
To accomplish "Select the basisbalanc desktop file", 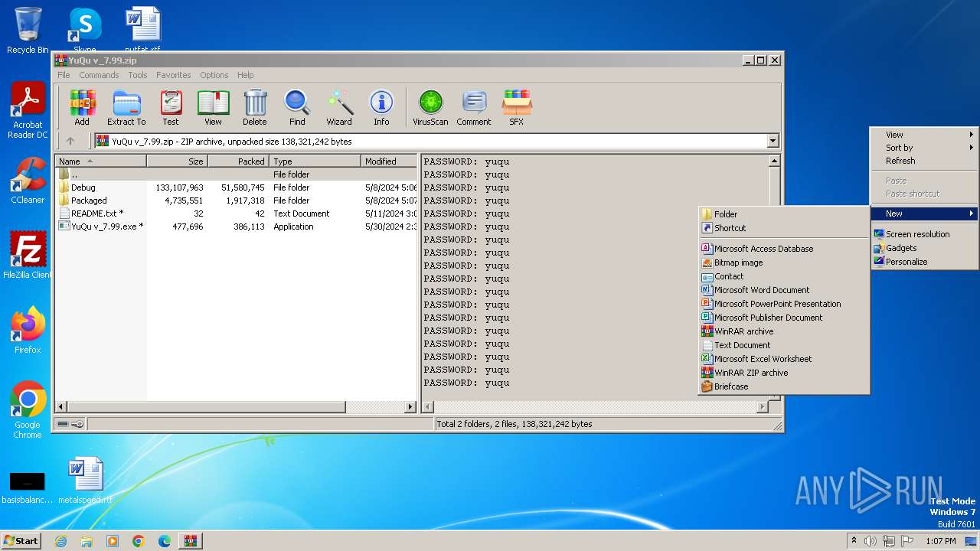I will tap(28, 487).
